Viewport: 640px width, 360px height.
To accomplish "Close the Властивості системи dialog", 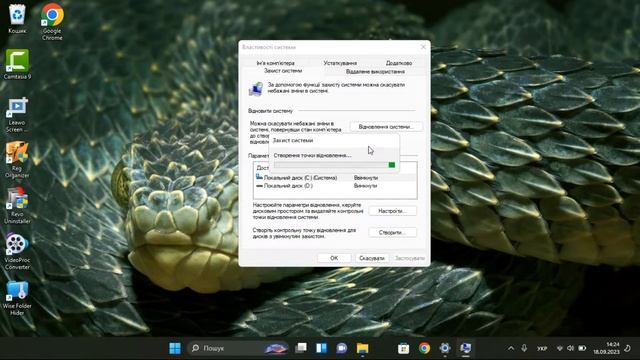I will tap(423, 47).
